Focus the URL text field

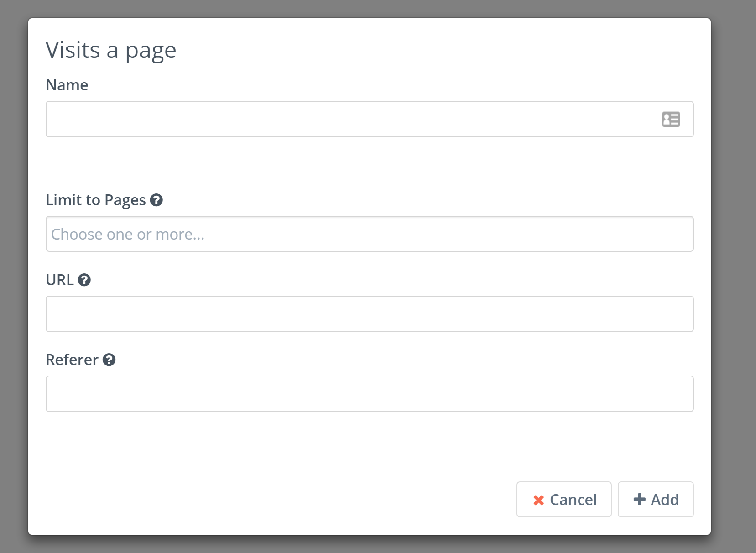370,314
